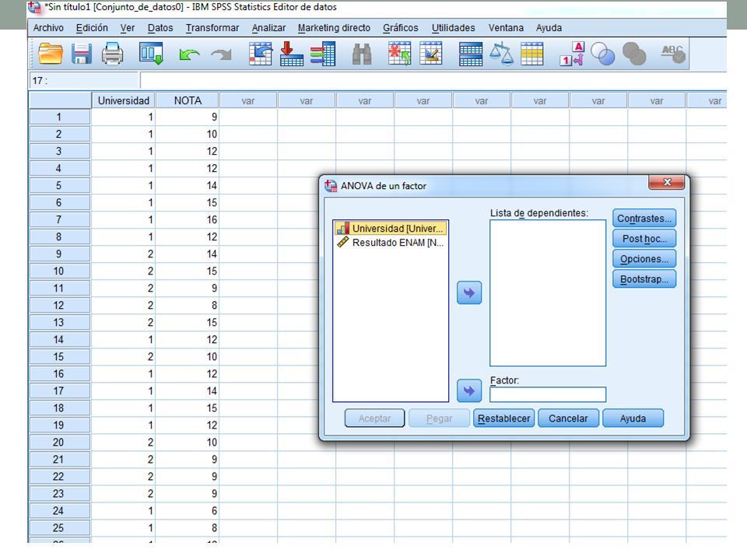Open the Ver menu

pos(127,28)
